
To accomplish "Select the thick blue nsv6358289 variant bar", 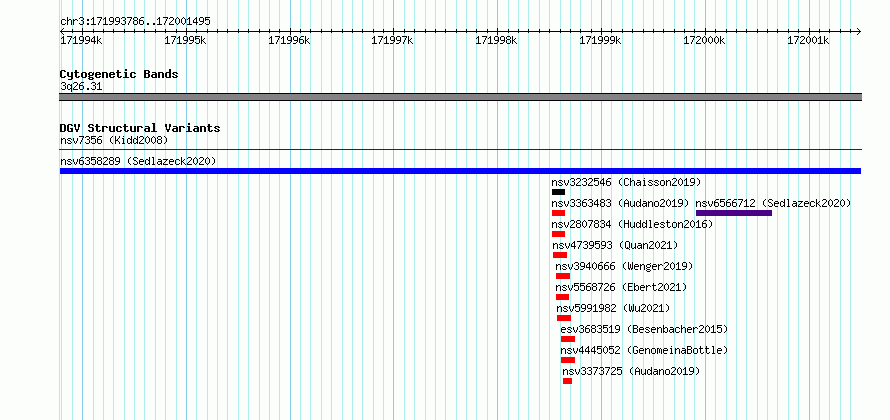I will [460, 171].
